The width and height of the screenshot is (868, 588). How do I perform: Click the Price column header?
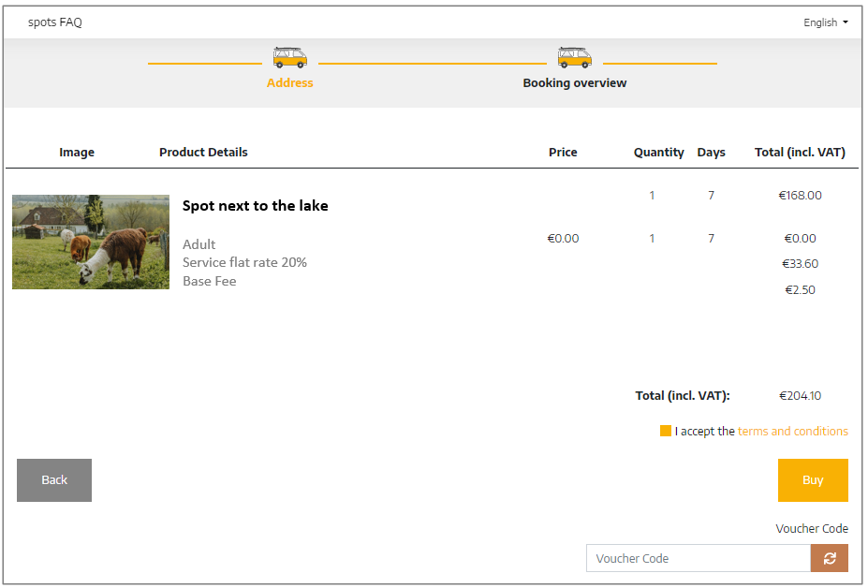pos(563,153)
